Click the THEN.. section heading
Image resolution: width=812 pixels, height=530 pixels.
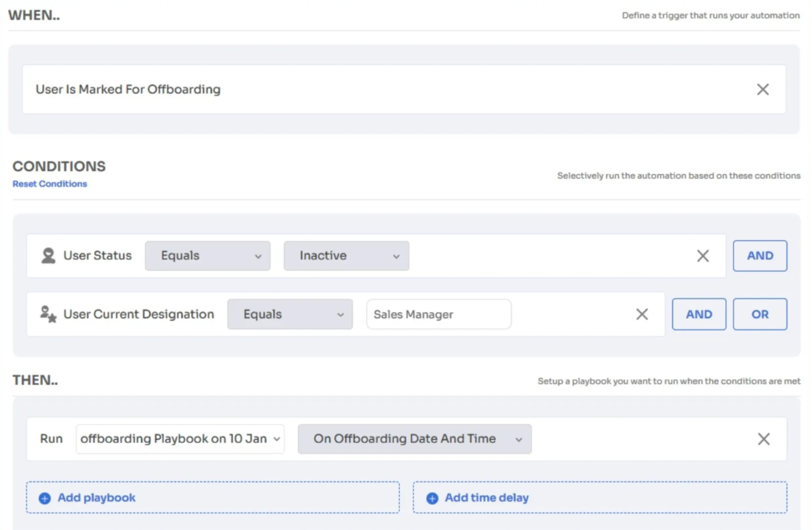pyautogui.click(x=35, y=380)
